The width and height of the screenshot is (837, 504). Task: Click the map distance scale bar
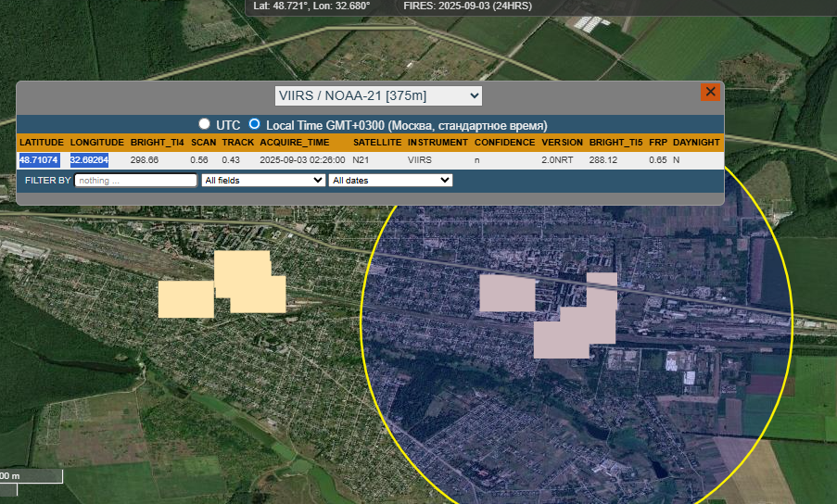[31, 476]
